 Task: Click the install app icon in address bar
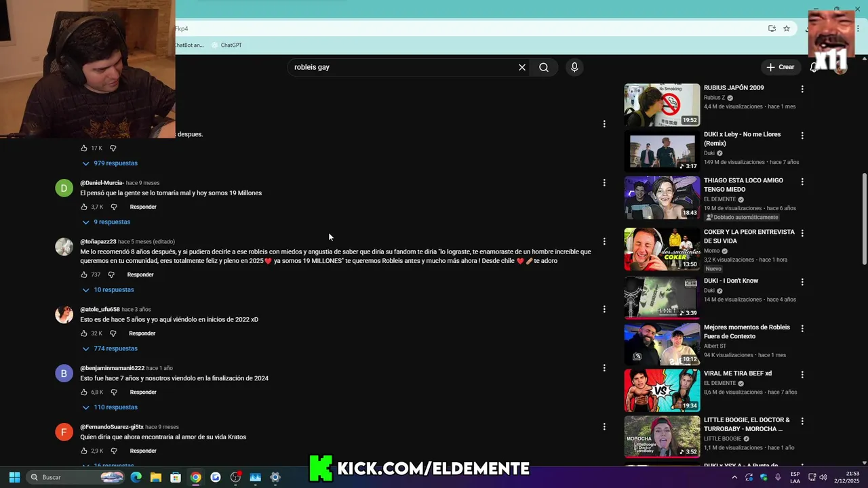coord(772,28)
